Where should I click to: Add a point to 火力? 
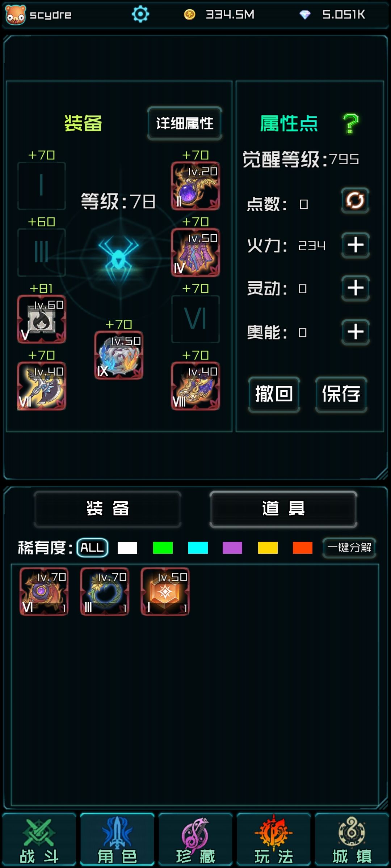click(x=356, y=245)
